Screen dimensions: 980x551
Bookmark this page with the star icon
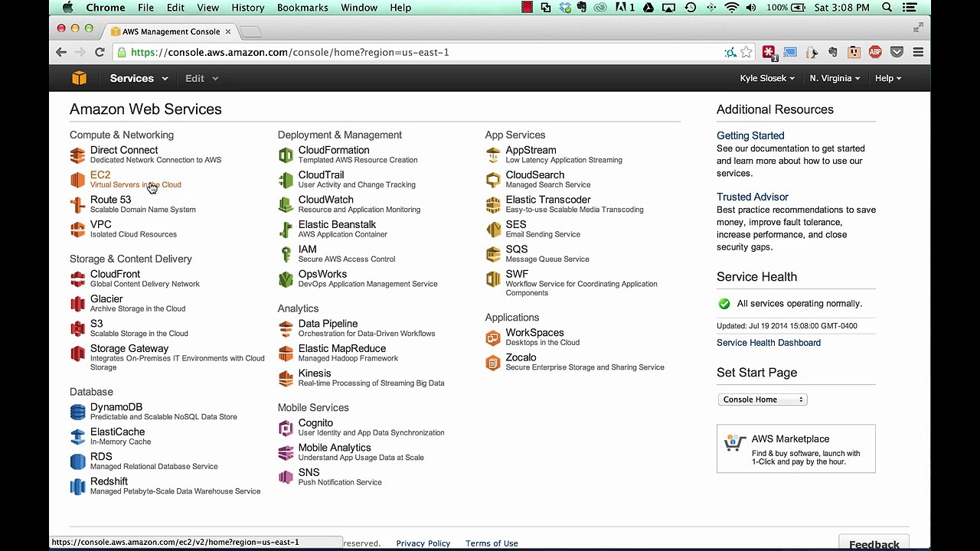coord(746,52)
